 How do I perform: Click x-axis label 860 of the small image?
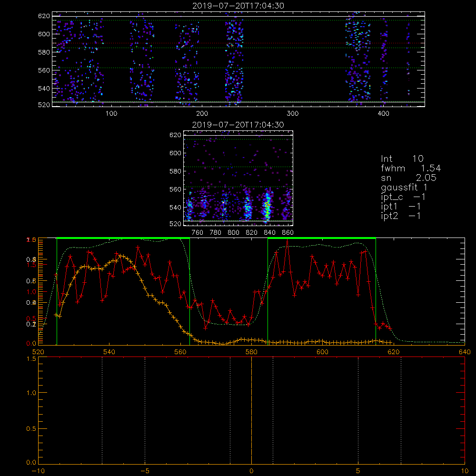click(x=288, y=233)
